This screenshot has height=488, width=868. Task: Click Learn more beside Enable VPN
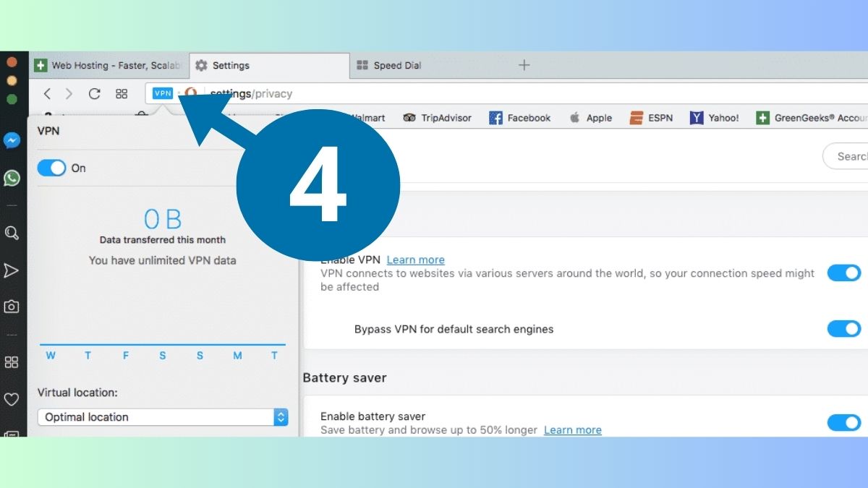click(x=416, y=260)
